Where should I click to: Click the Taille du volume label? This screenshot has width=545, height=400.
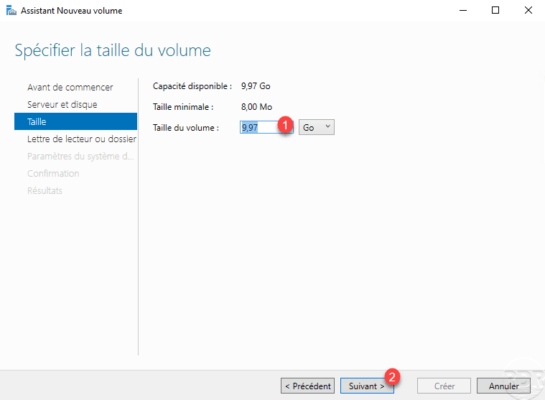tap(186, 128)
